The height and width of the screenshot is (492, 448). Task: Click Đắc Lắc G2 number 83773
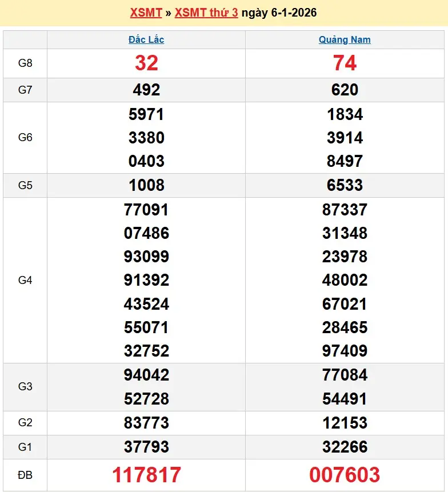click(146, 423)
